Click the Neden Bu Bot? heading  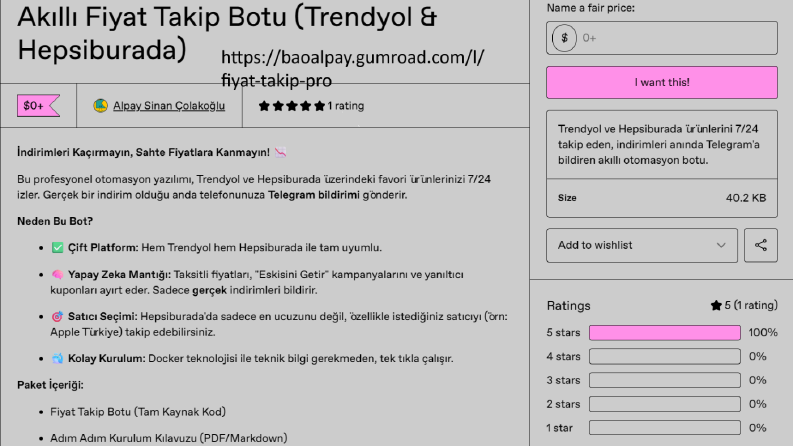point(55,221)
